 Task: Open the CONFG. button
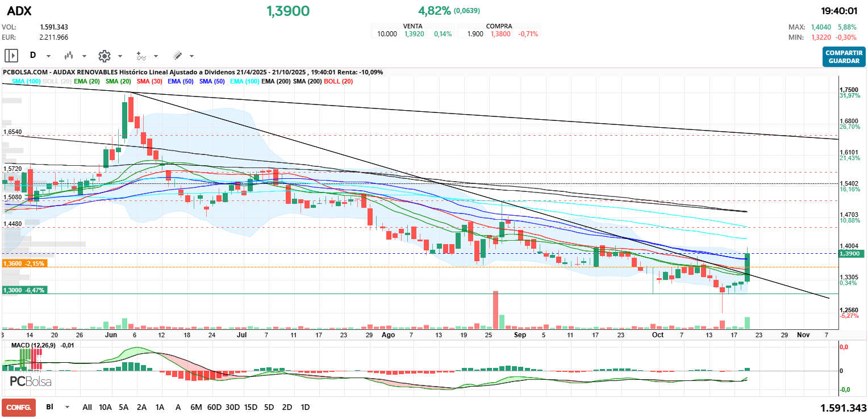click(x=19, y=407)
